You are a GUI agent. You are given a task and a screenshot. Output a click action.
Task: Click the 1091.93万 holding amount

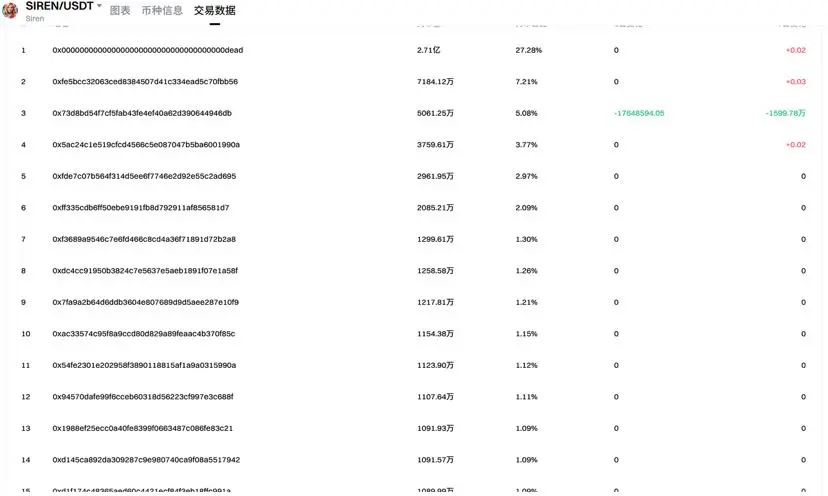pyautogui.click(x=435, y=428)
